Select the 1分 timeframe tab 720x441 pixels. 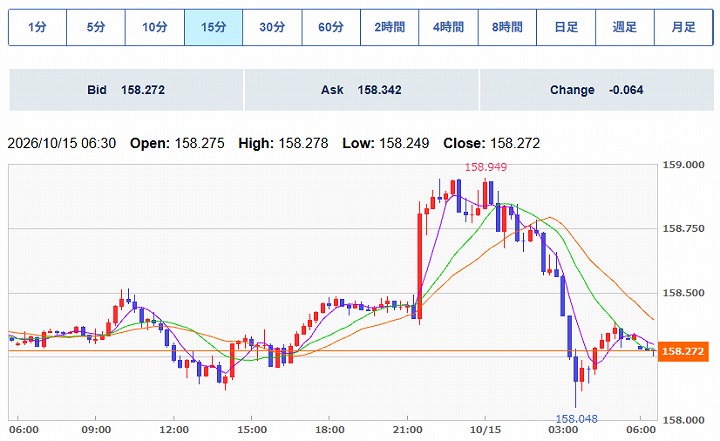[x=38, y=27]
